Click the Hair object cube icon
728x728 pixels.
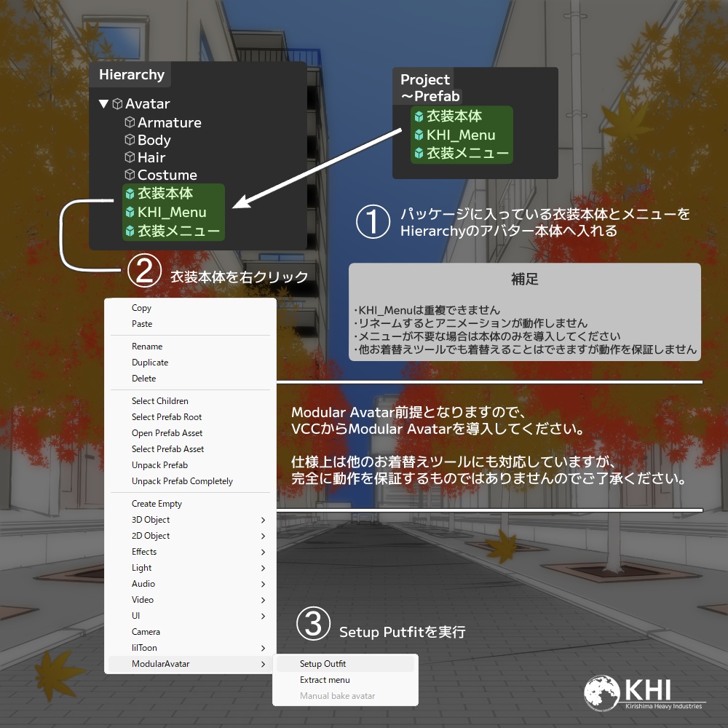point(130,157)
